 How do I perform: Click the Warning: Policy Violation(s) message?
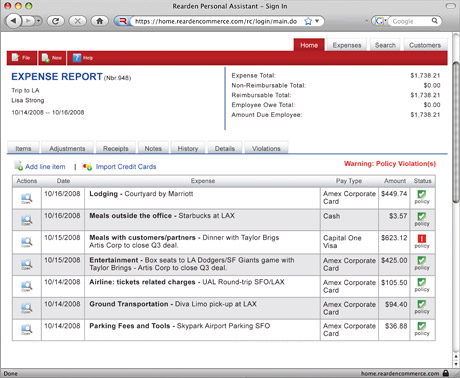coord(390,164)
